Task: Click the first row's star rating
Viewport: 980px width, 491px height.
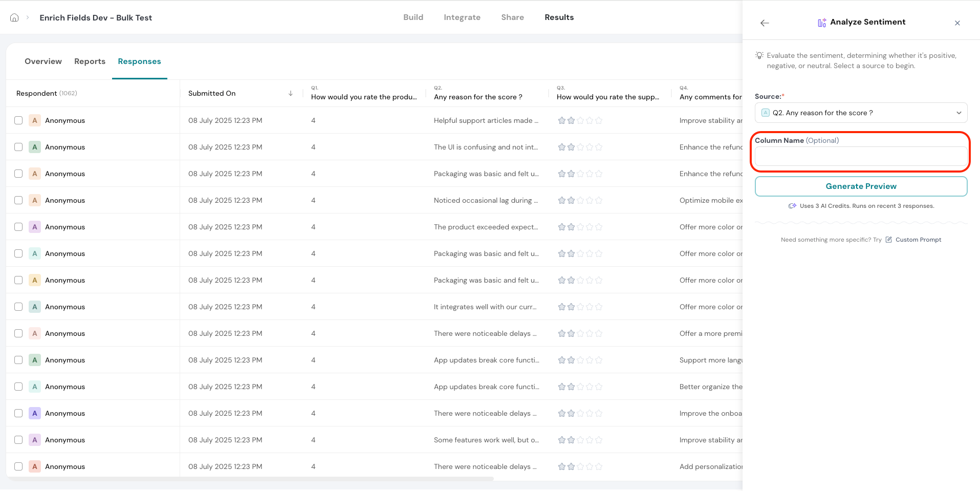Action: pos(580,120)
